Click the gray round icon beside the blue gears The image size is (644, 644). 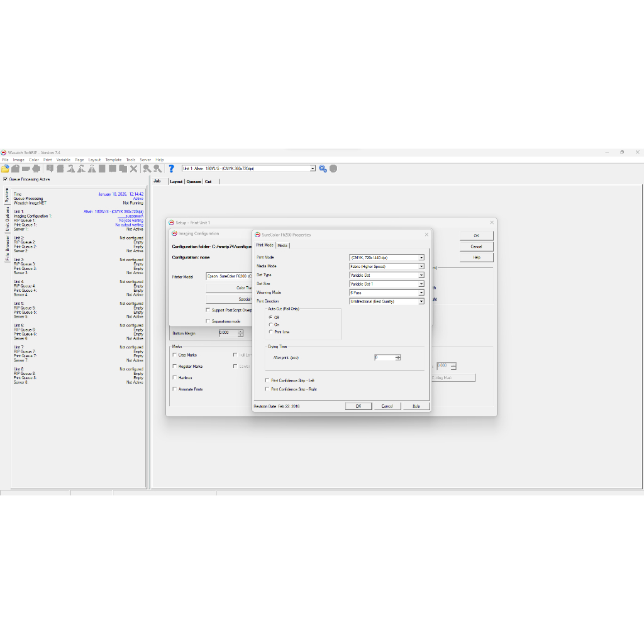pos(333,169)
